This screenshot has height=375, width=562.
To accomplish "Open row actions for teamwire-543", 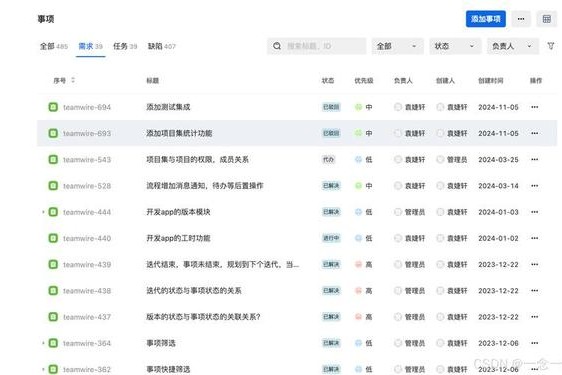I will [x=534, y=159].
